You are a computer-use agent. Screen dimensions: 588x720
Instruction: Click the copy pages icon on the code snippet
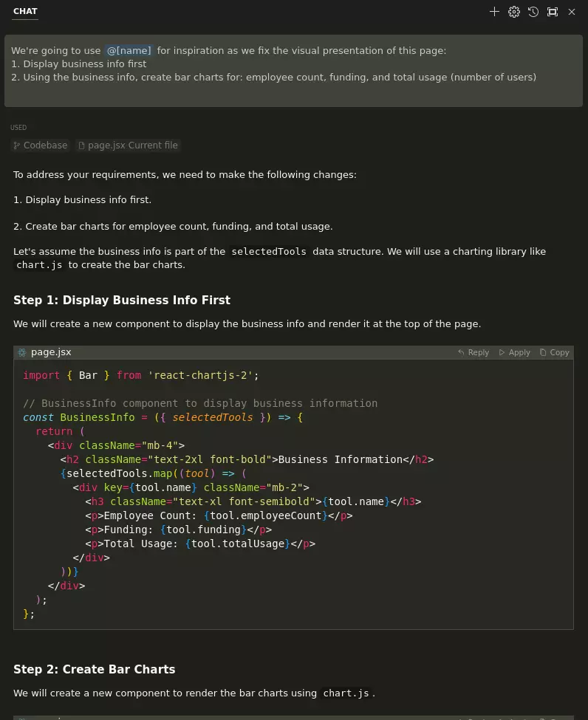544,352
